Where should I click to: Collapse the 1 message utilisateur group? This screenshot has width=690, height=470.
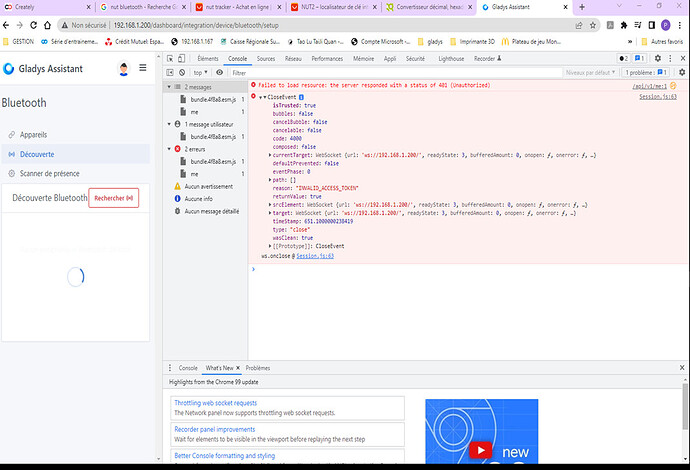pyautogui.click(x=169, y=125)
